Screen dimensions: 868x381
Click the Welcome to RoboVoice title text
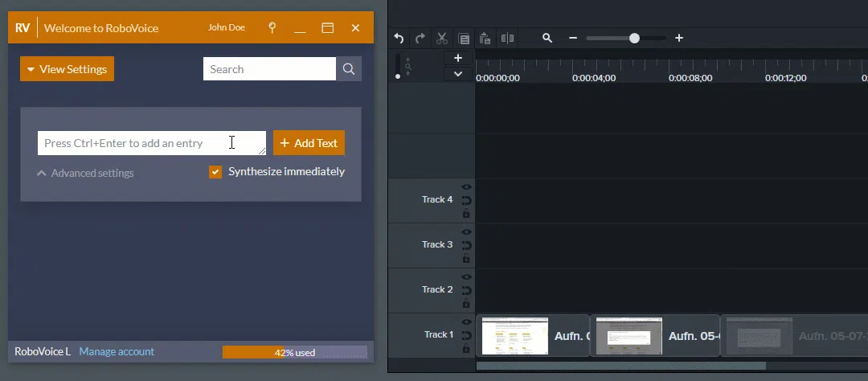101,27
